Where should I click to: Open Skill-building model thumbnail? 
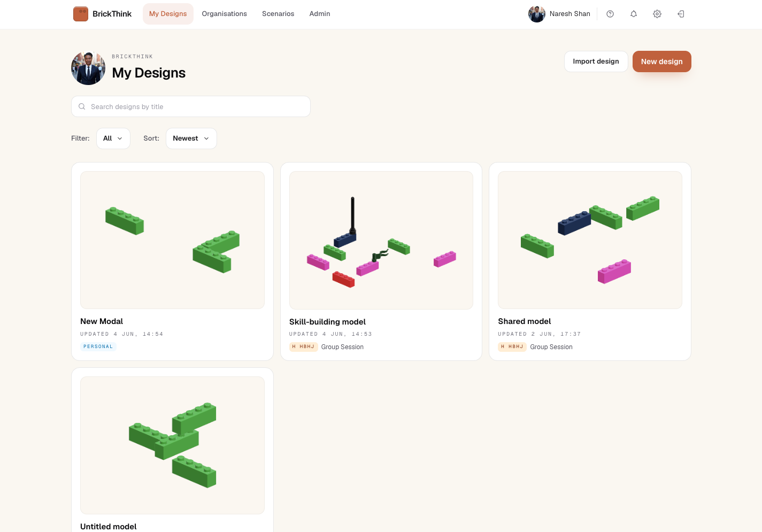pos(381,240)
